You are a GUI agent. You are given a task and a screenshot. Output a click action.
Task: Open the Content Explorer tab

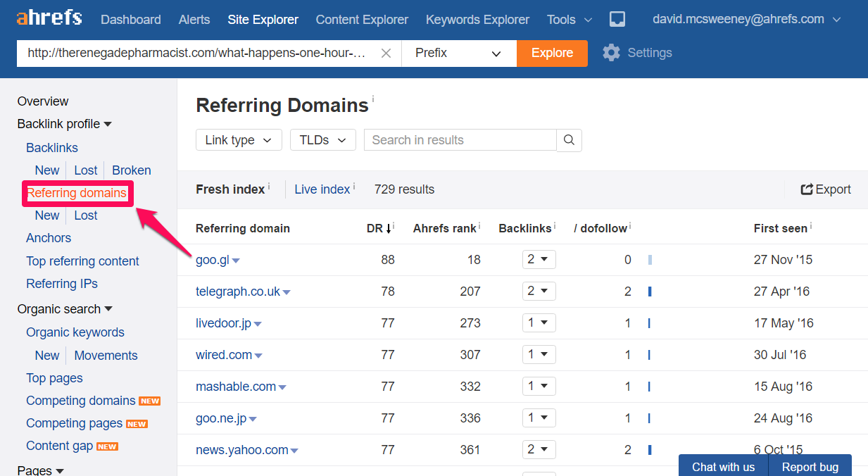pos(363,20)
